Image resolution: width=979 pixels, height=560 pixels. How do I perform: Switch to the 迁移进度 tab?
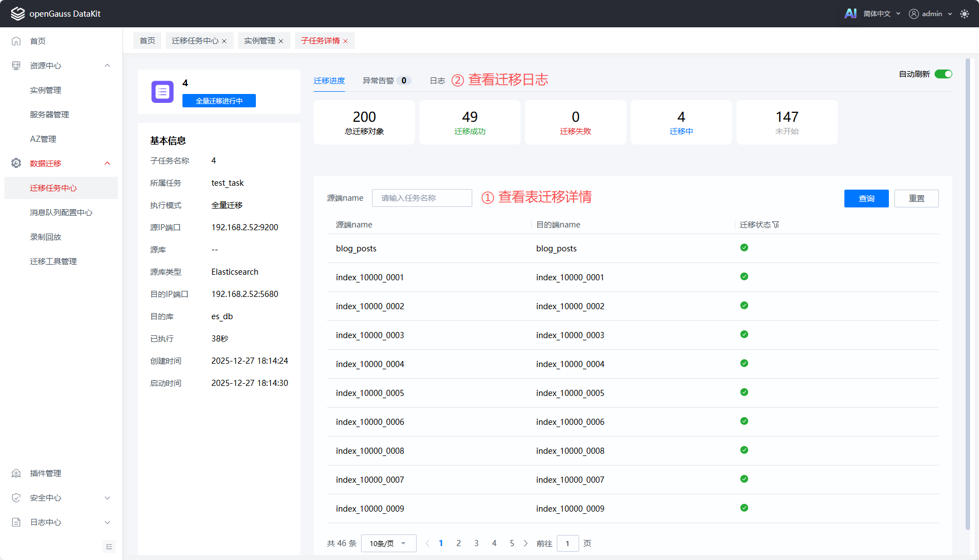329,81
